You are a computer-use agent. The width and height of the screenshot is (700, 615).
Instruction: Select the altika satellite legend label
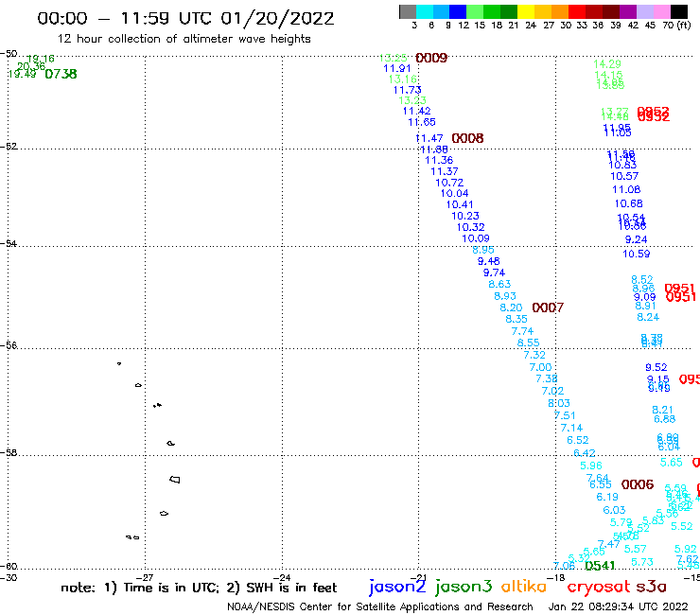(523, 586)
